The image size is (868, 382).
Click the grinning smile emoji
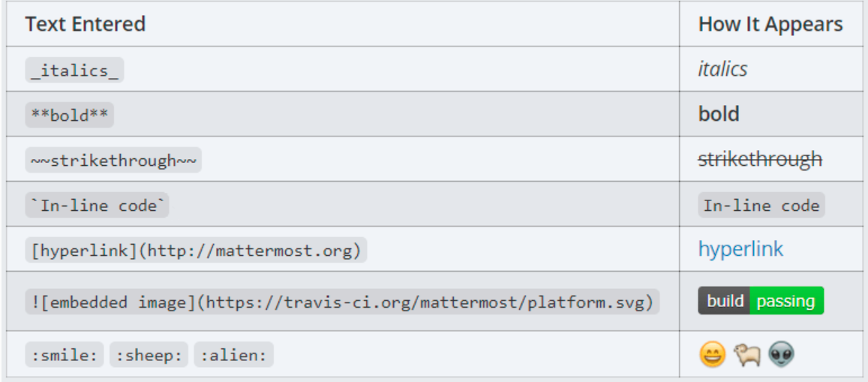[712, 354]
